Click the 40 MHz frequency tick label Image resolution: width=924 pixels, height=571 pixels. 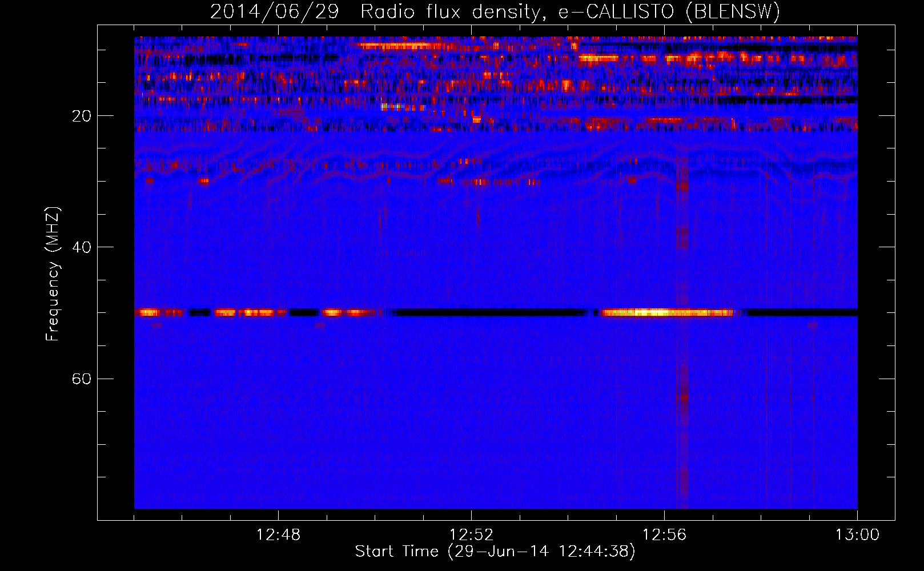pyautogui.click(x=82, y=247)
